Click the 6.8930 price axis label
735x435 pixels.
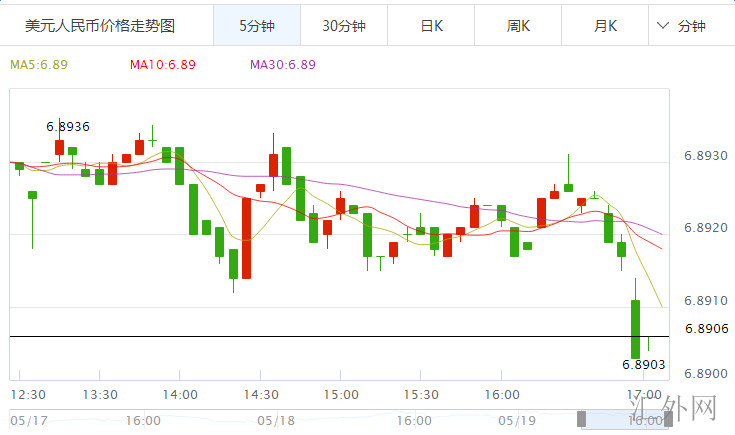pyautogui.click(x=706, y=155)
